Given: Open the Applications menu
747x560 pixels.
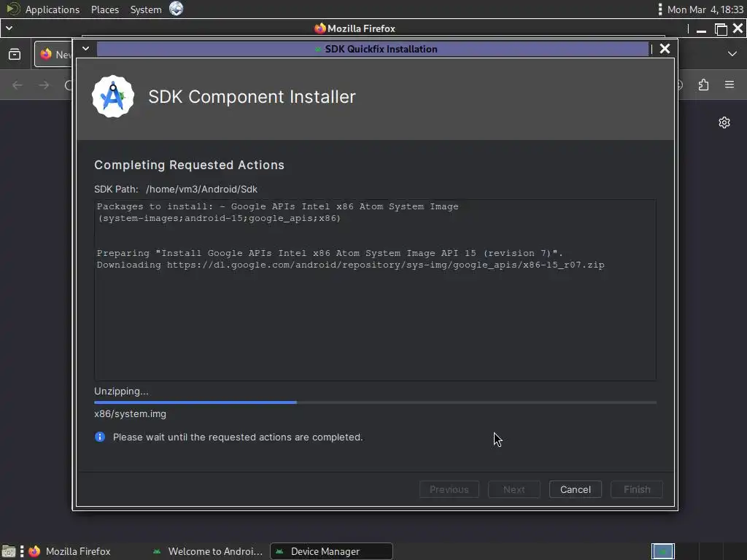Looking at the screenshot, I should (x=53, y=9).
